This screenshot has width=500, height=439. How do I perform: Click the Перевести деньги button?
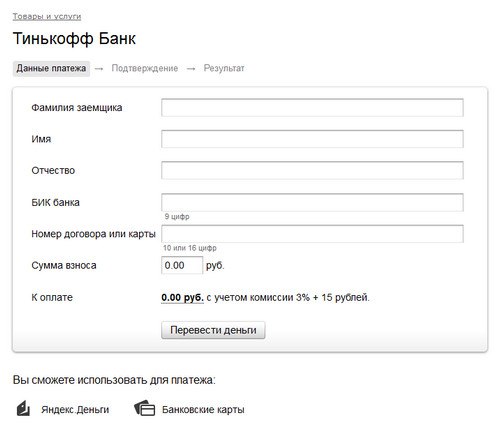coord(213,330)
